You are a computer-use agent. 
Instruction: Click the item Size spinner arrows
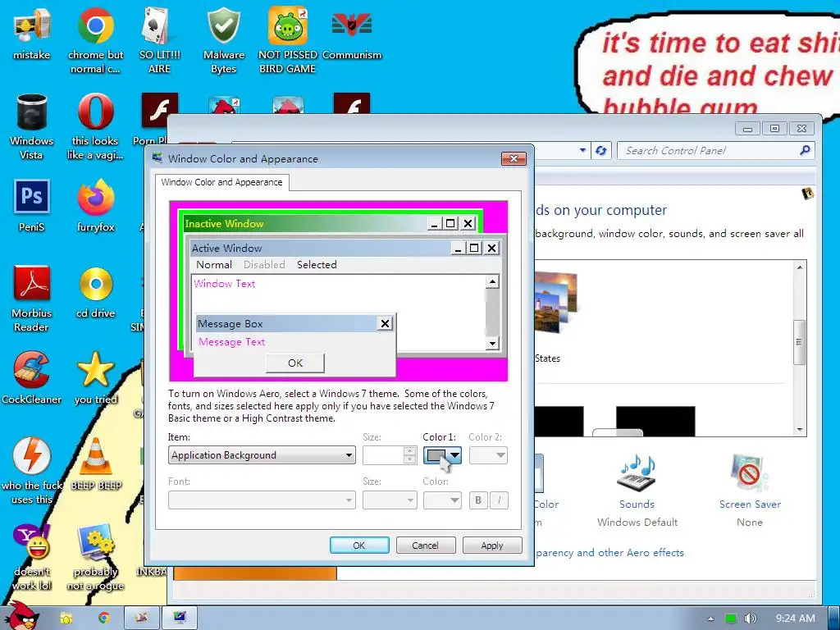coord(410,454)
